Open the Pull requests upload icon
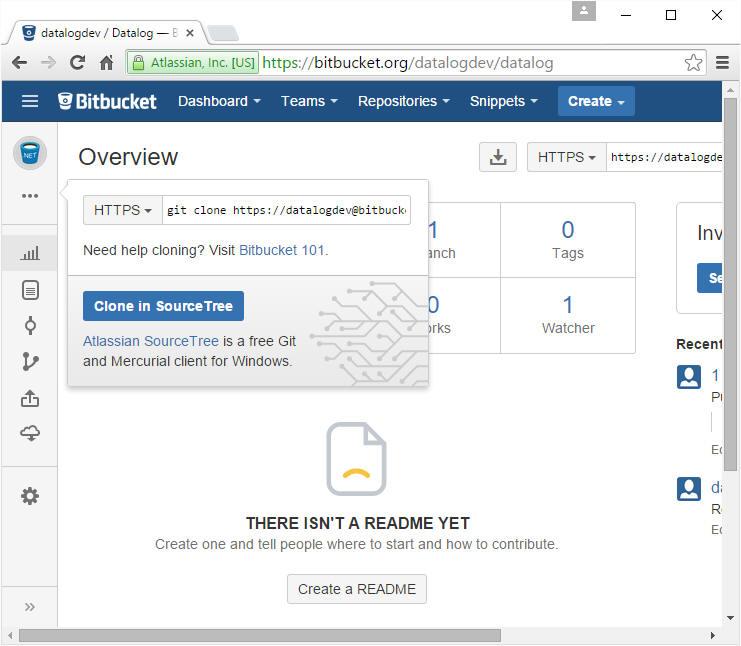 [30, 398]
